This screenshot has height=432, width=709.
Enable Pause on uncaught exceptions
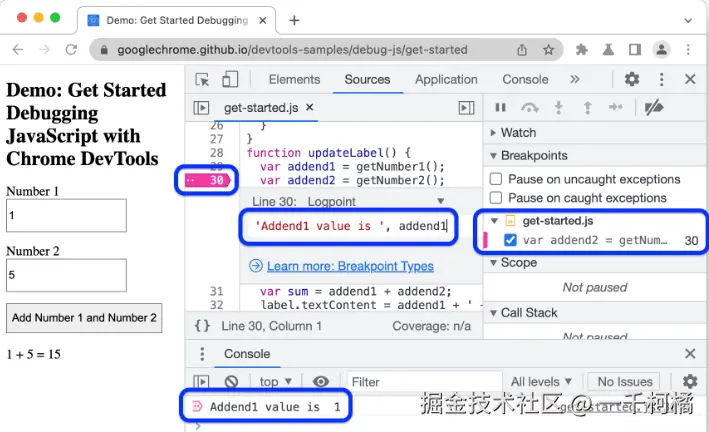(496, 179)
